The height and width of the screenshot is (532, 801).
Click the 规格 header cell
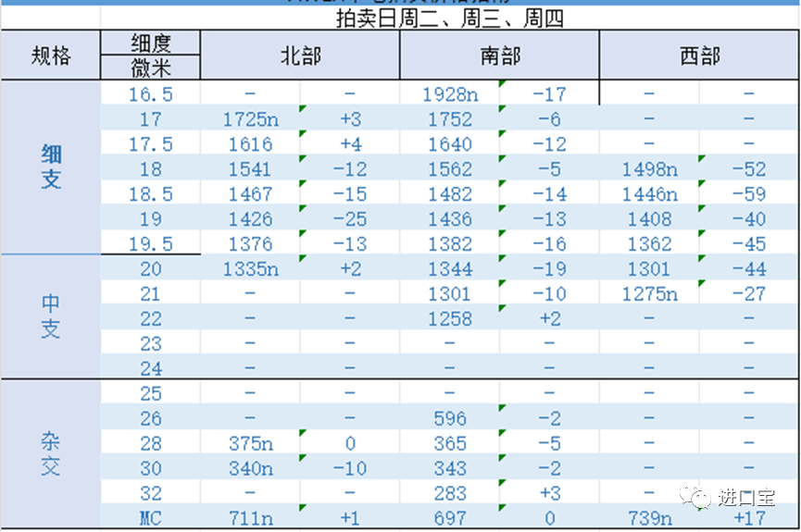(x=51, y=56)
